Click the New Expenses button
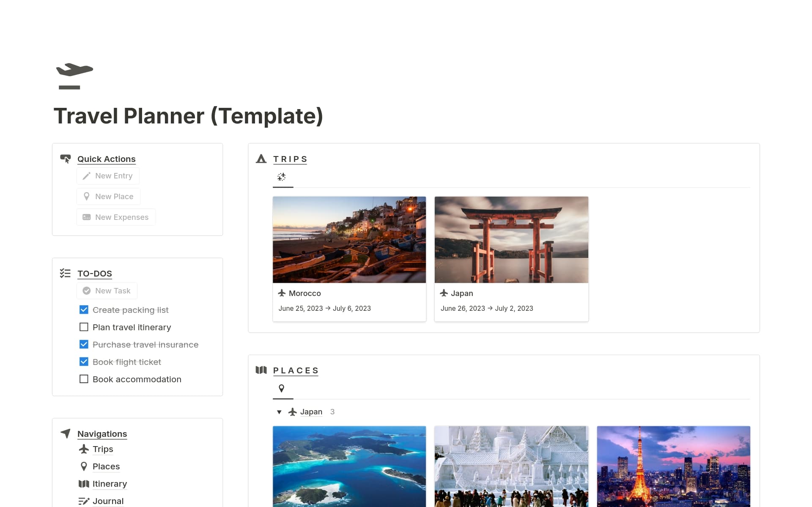812x507 pixels. [x=116, y=217]
